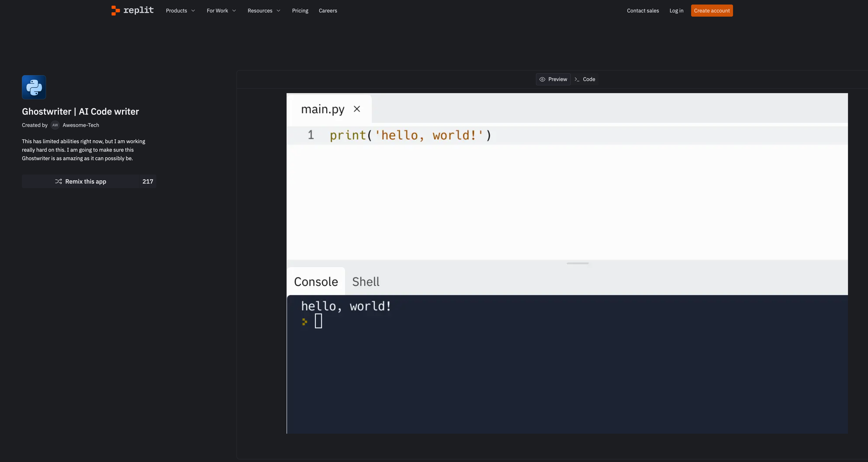Click the remix shuffle icon
Image resolution: width=868 pixels, height=462 pixels.
pyautogui.click(x=59, y=182)
